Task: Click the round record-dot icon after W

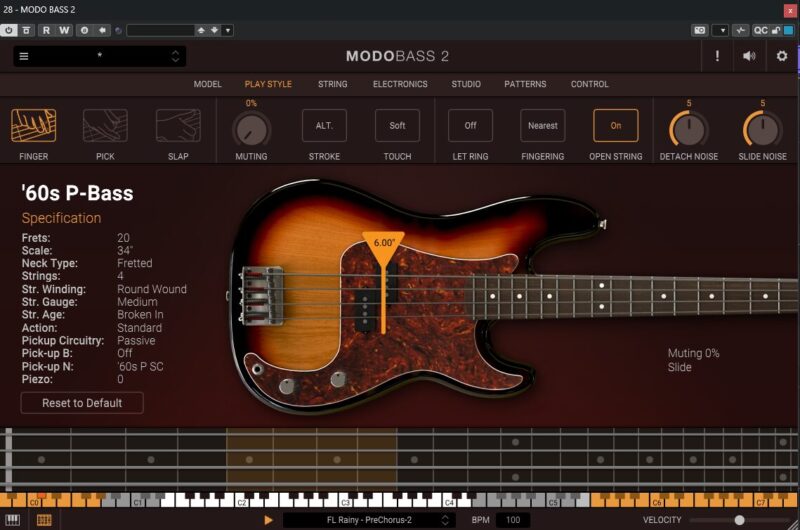Action: click(84, 31)
